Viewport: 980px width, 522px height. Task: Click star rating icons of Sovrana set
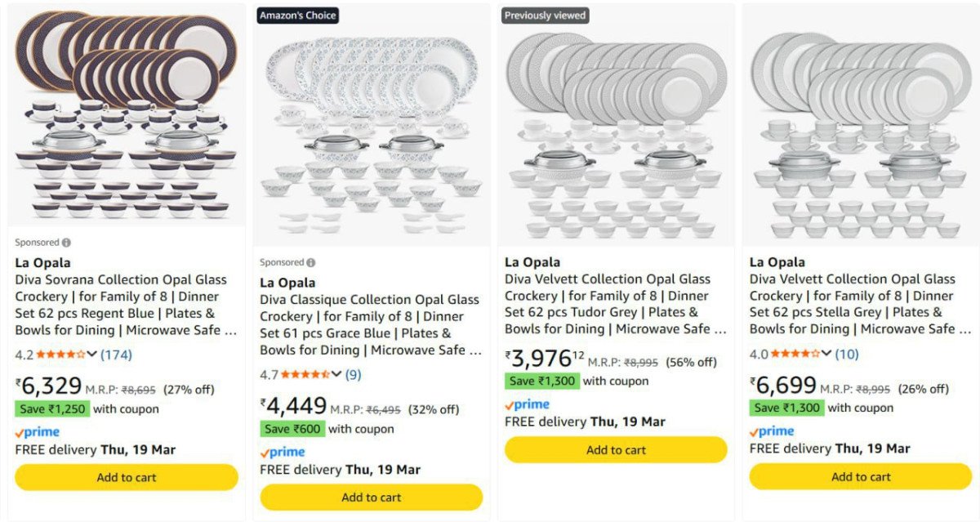pos(60,355)
